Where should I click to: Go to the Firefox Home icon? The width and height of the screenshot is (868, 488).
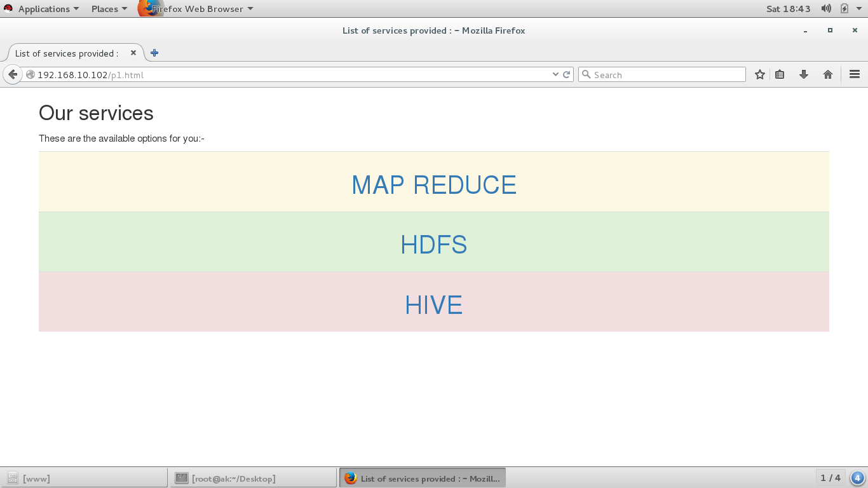828,74
